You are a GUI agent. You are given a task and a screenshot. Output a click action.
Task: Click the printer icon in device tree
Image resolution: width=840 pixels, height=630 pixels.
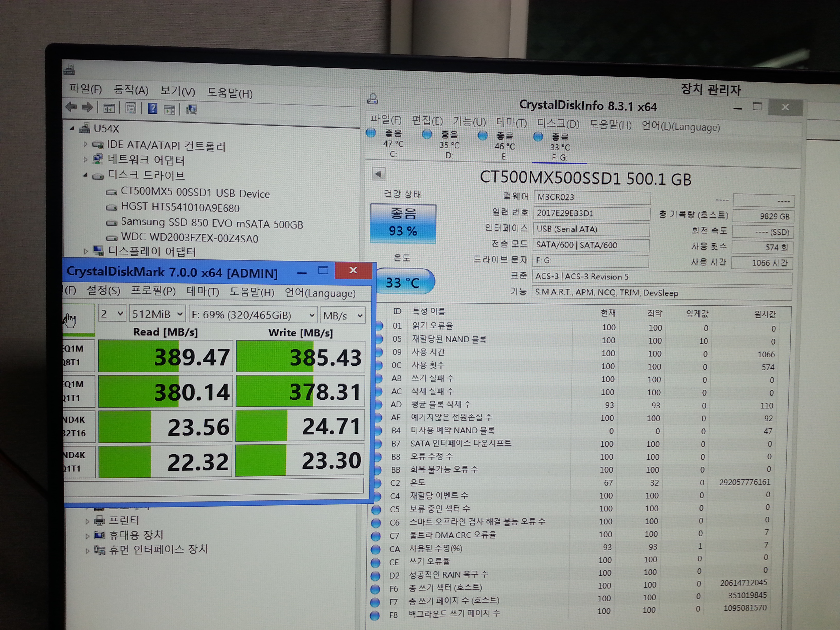click(x=100, y=521)
